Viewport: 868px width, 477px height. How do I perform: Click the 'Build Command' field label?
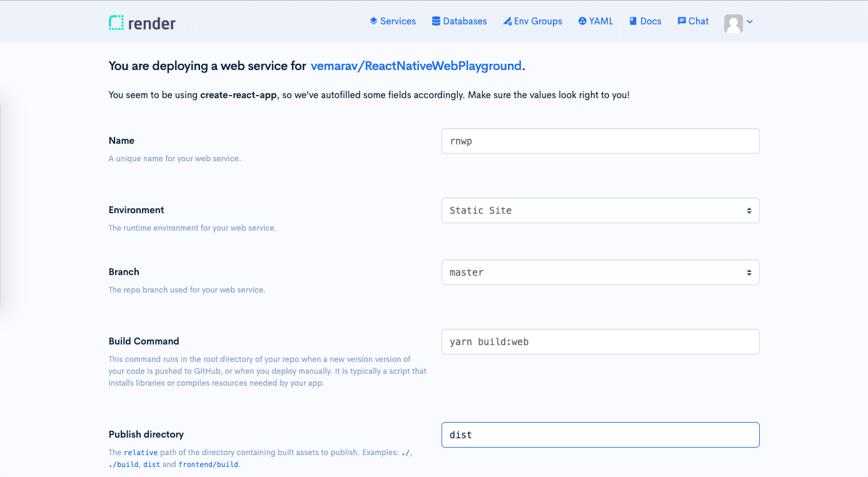(144, 341)
